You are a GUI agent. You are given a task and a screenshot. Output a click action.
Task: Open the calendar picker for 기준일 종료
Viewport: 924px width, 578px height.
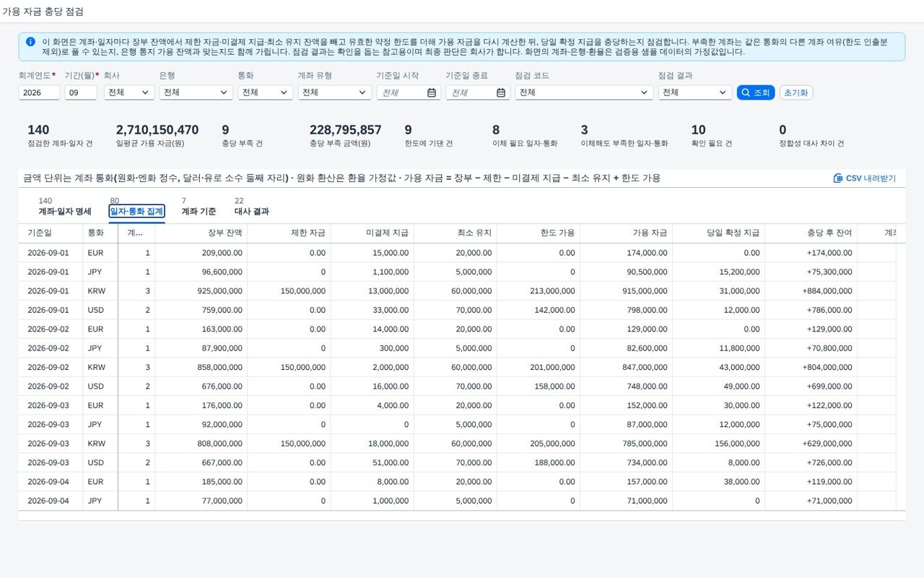coord(501,92)
